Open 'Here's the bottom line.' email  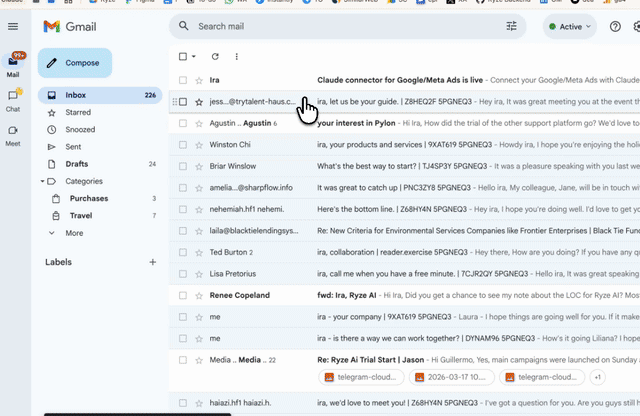click(404, 209)
